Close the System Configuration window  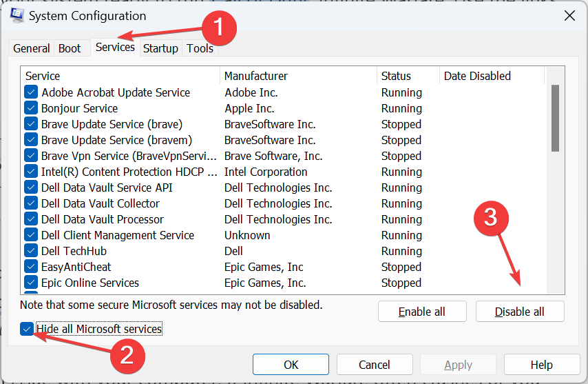(x=569, y=16)
